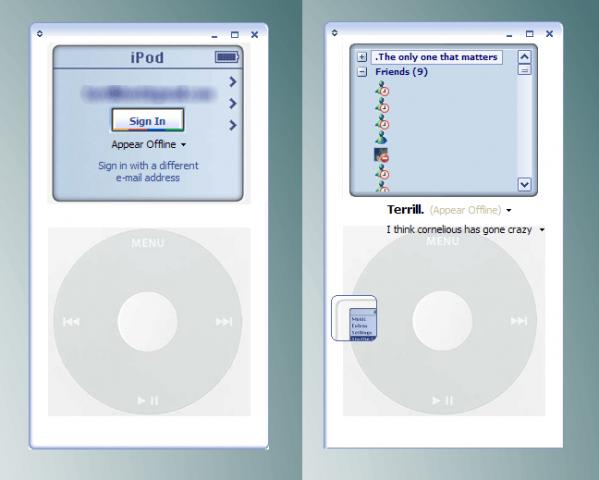Open the personal message dropdown arrow
Image resolution: width=599 pixels, height=480 pixels.
coord(542,230)
